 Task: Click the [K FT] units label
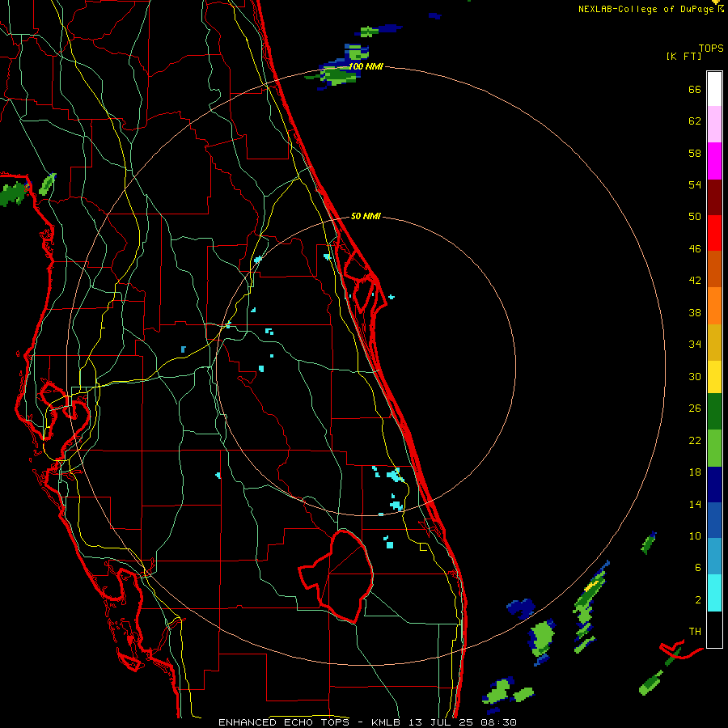click(684, 56)
